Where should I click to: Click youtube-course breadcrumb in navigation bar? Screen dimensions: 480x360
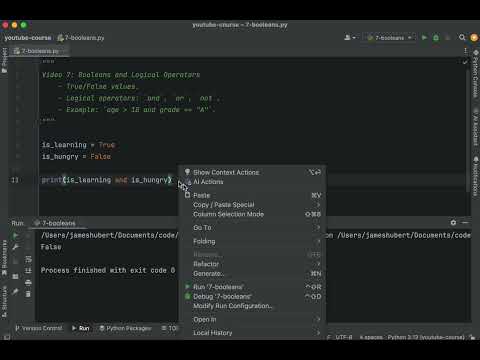[28, 38]
